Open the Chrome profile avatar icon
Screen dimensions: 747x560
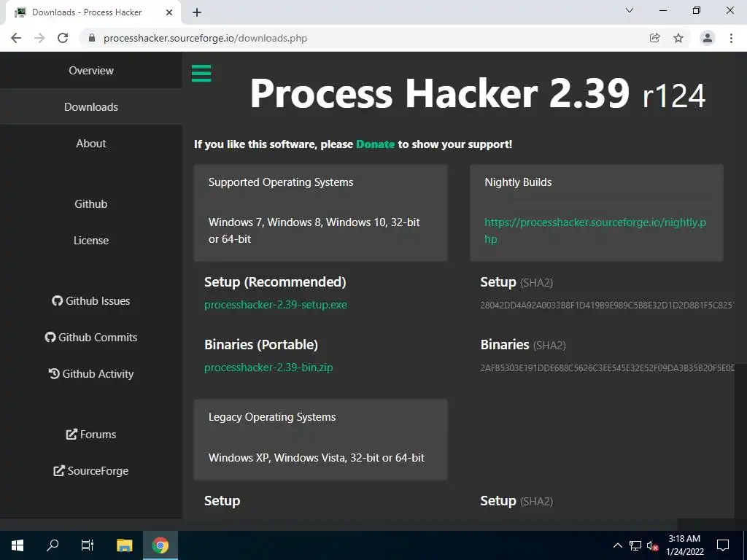tap(708, 38)
